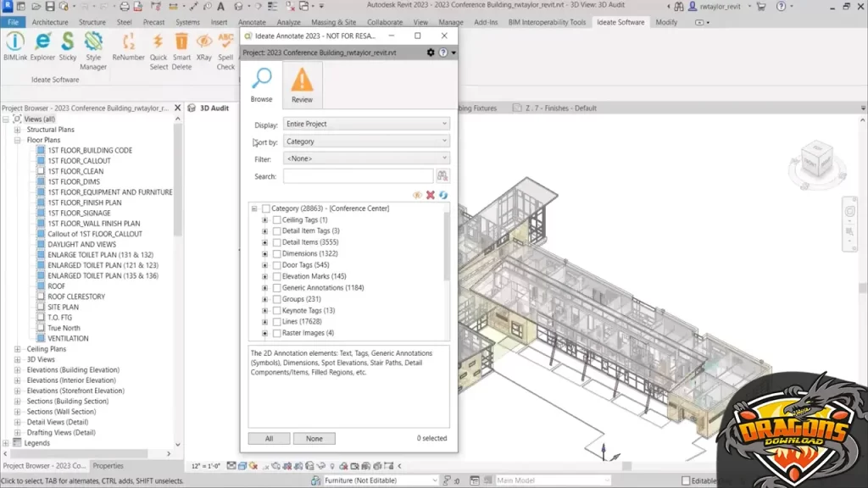Screen dimensions: 868x488
Task: Open the Sort by Category dropdown
Action: point(366,141)
